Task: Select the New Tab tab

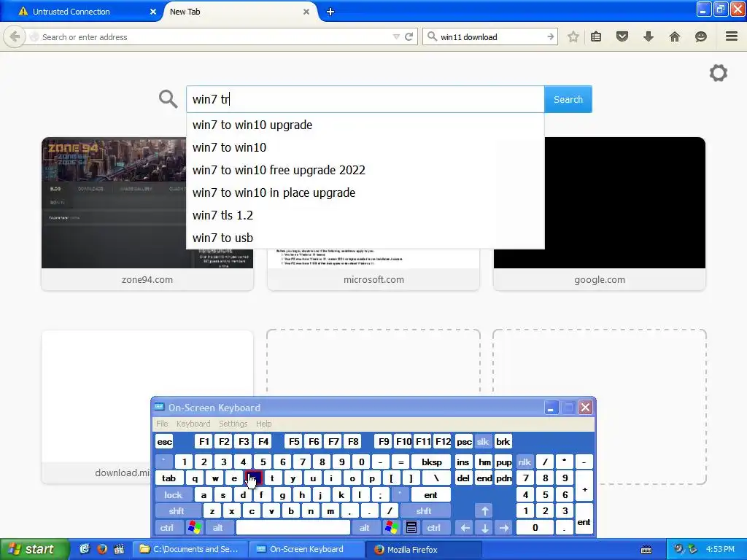Action: [x=239, y=12]
